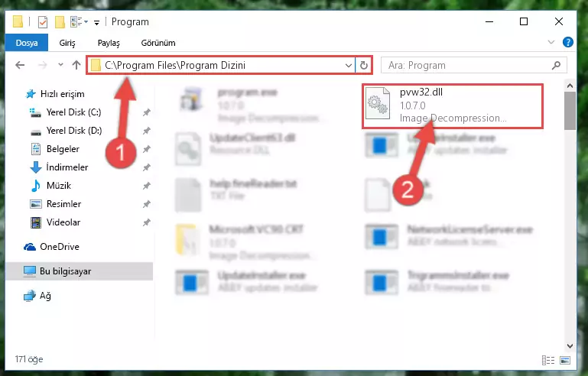Go up one folder level
Screen dimensions: 588x376
click(76, 65)
